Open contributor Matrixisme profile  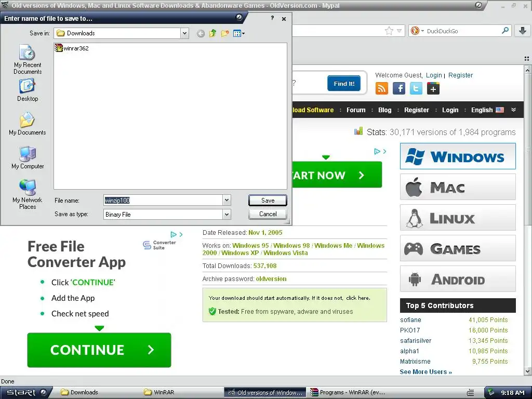pos(415,362)
